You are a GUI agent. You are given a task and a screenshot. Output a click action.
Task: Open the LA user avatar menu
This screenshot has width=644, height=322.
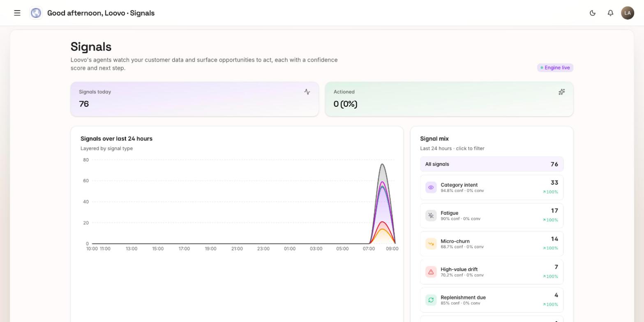(628, 13)
